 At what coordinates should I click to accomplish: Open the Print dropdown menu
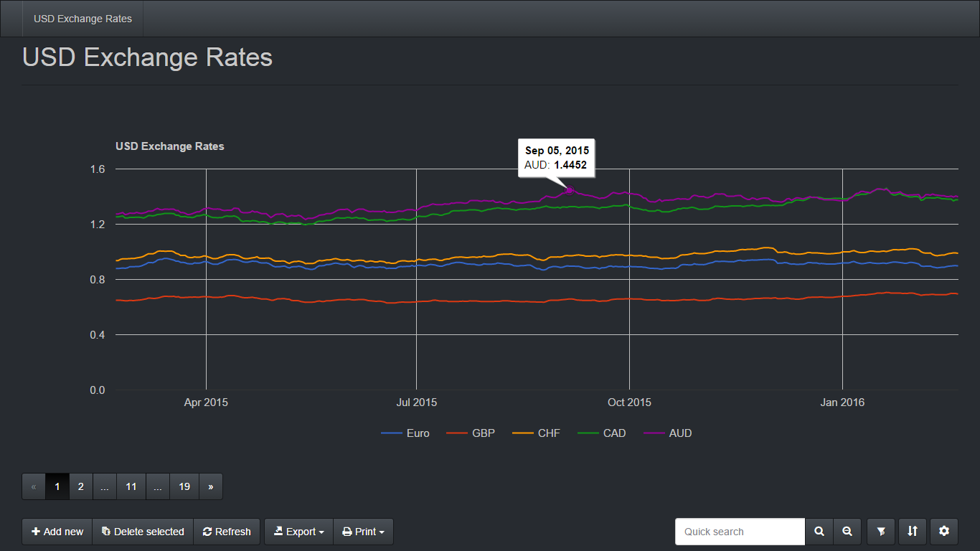point(364,532)
